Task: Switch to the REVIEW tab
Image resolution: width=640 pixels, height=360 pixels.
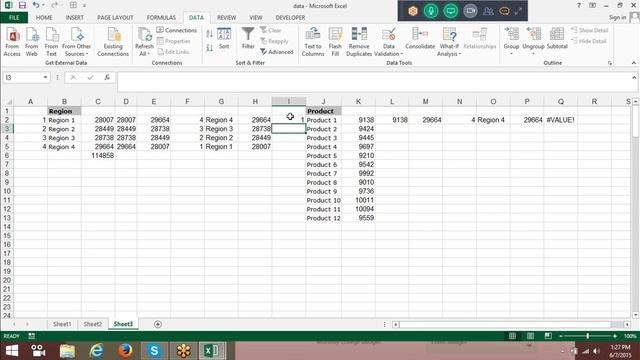Action: 227,18
